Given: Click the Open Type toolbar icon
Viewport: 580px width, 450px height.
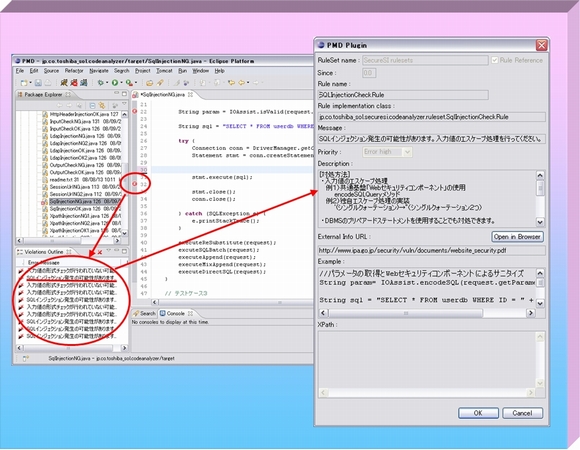Looking at the screenshot, I should click(x=149, y=83).
